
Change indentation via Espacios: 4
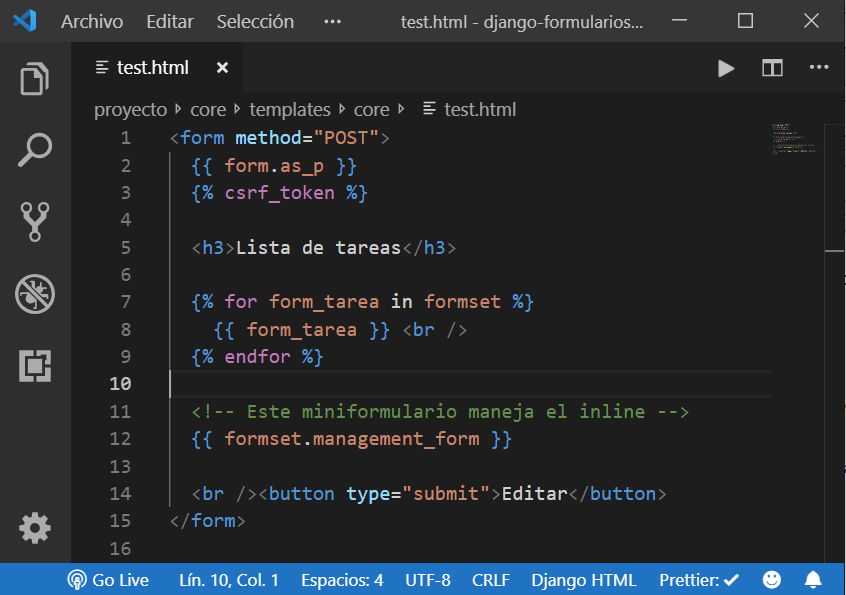pyautogui.click(x=342, y=580)
